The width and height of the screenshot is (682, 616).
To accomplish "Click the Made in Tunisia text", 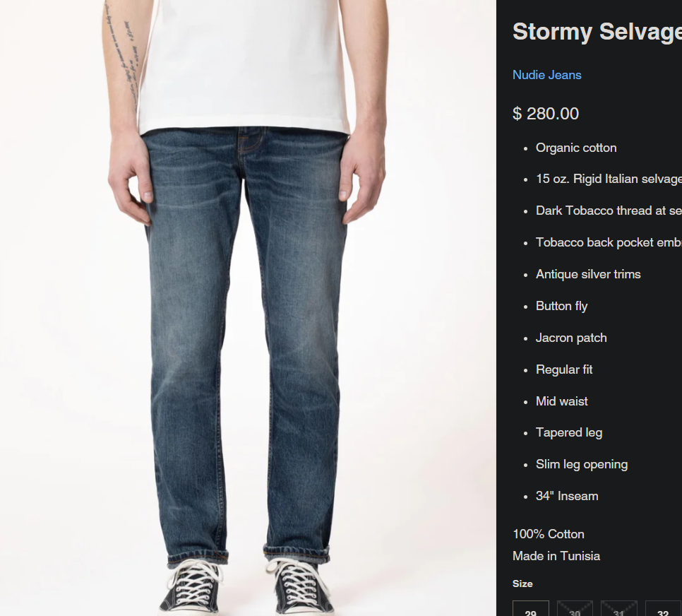I will coord(556,556).
